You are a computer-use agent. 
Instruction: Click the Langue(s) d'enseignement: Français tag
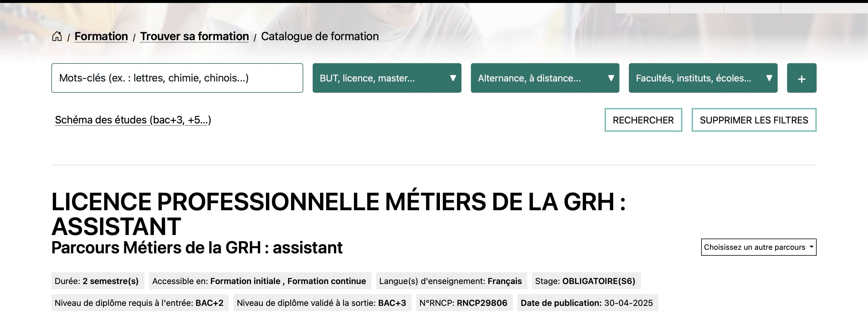pyautogui.click(x=451, y=281)
